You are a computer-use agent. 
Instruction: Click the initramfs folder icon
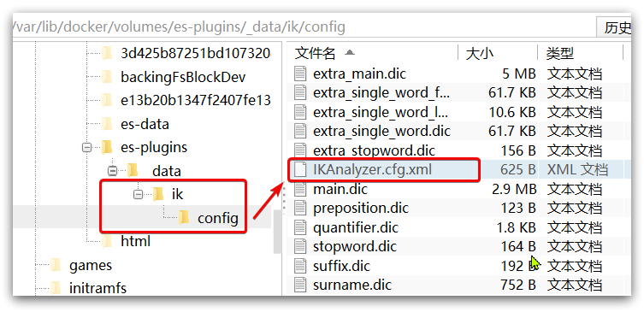(x=56, y=288)
